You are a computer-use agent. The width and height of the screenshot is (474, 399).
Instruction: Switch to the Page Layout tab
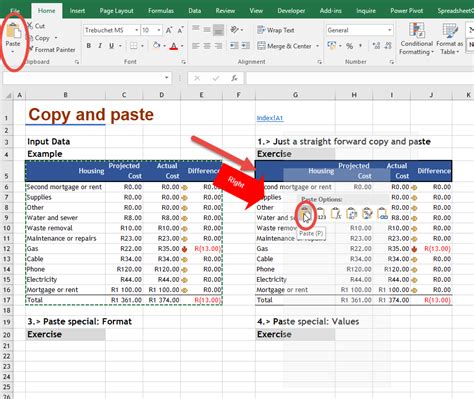point(116,11)
